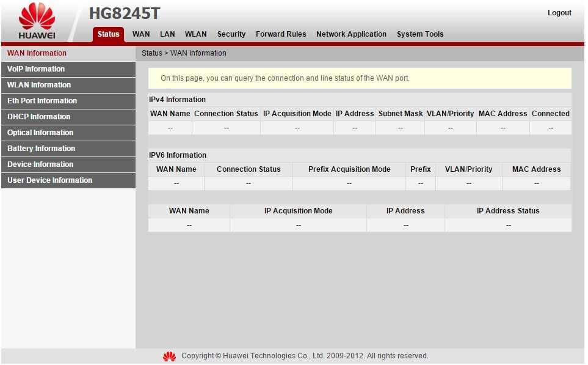The image size is (588, 365).
Task: Click the Prefix column header
Action: point(420,169)
